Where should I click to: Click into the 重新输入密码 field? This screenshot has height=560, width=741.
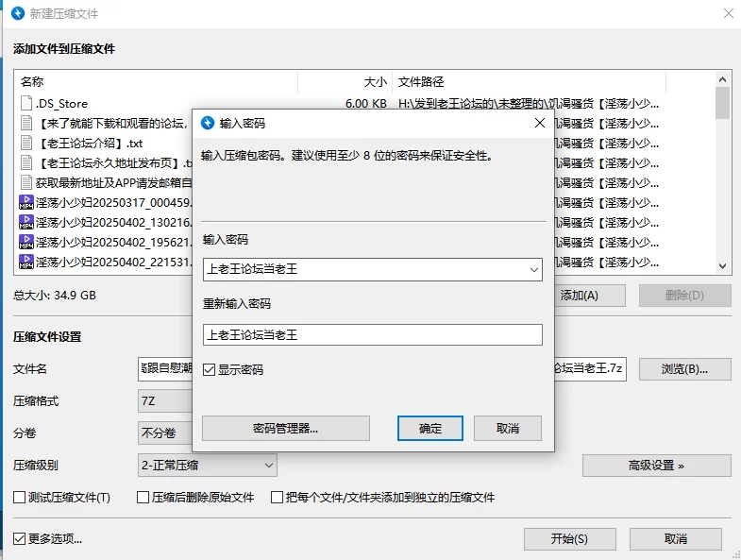(373, 335)
